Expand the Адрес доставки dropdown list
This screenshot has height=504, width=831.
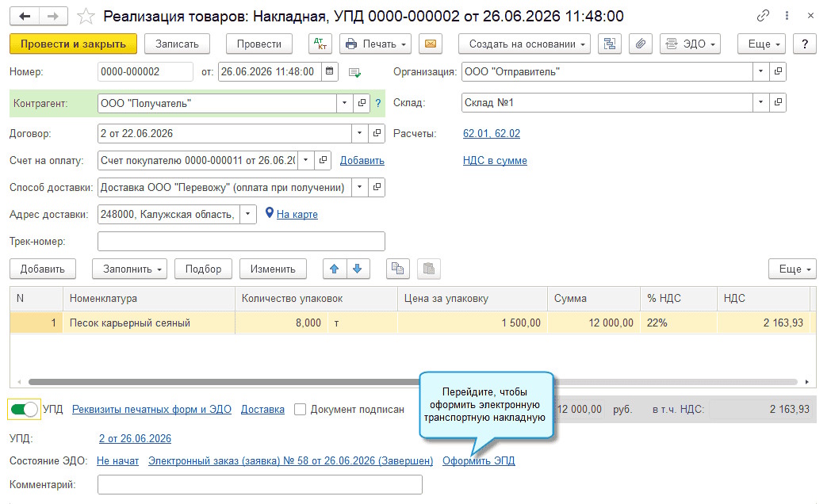point(248,215)
